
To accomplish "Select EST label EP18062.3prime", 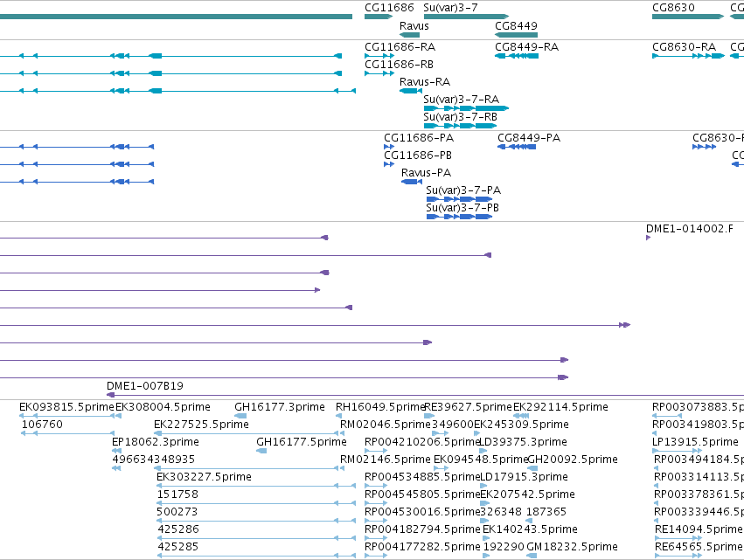I will pos(155,442).
